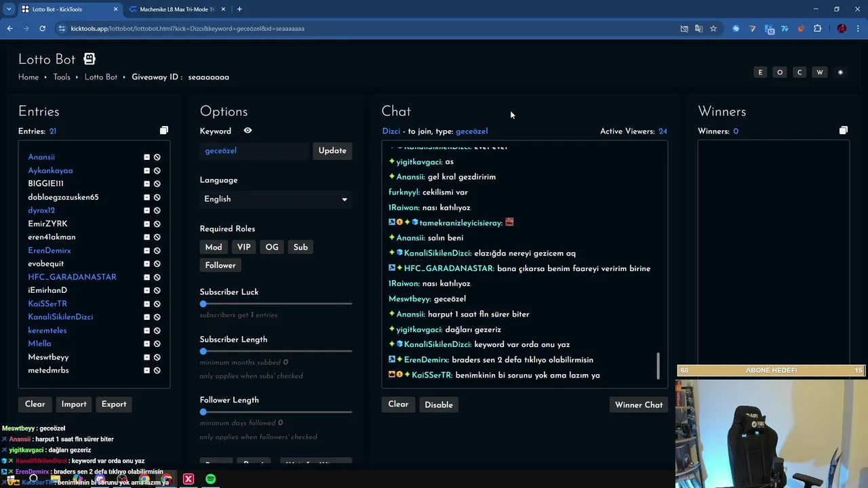Ban Anansii using the block icon
The image size is (868, 488).
157,157
